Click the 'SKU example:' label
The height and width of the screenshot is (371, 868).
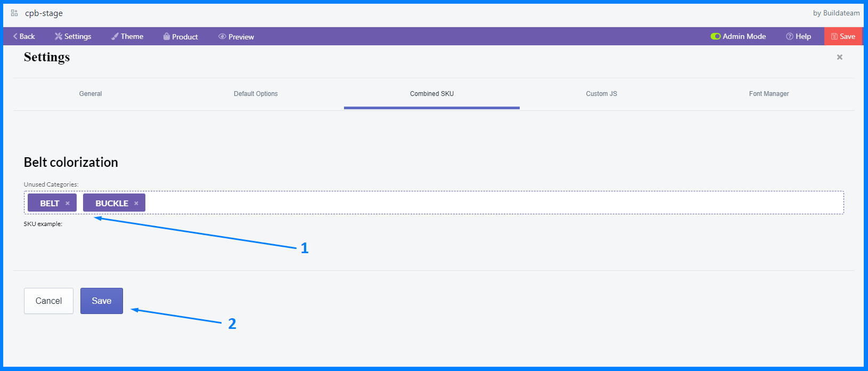pyautogui.click(x=43, y=224)
